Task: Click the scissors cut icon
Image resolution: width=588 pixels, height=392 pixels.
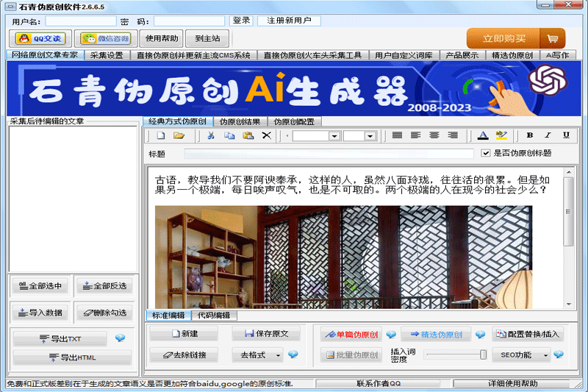Action: pos(211,135)
